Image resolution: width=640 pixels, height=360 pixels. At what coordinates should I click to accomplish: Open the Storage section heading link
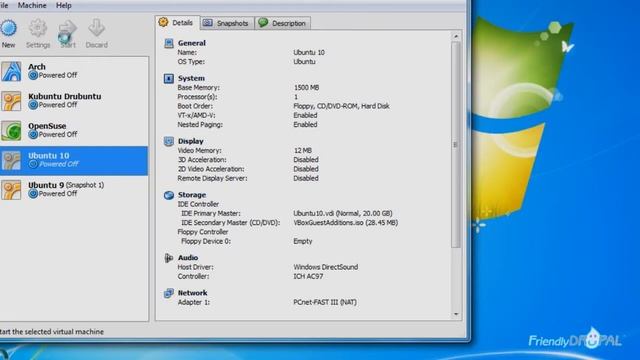coord(192,195)
